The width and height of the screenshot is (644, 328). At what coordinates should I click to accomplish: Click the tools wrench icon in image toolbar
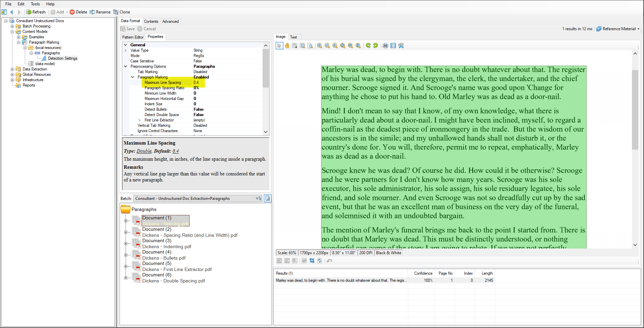401,46
